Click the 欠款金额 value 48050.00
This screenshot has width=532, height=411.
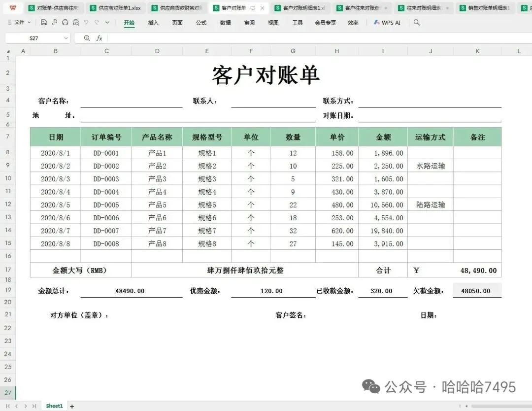point(477,291)
